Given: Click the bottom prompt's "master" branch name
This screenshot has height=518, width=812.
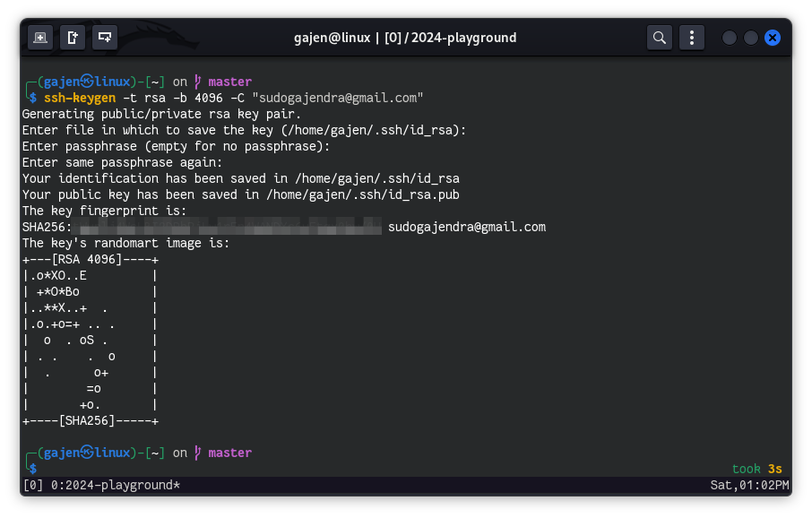Looking at the screenshot, I should [230, 453].
